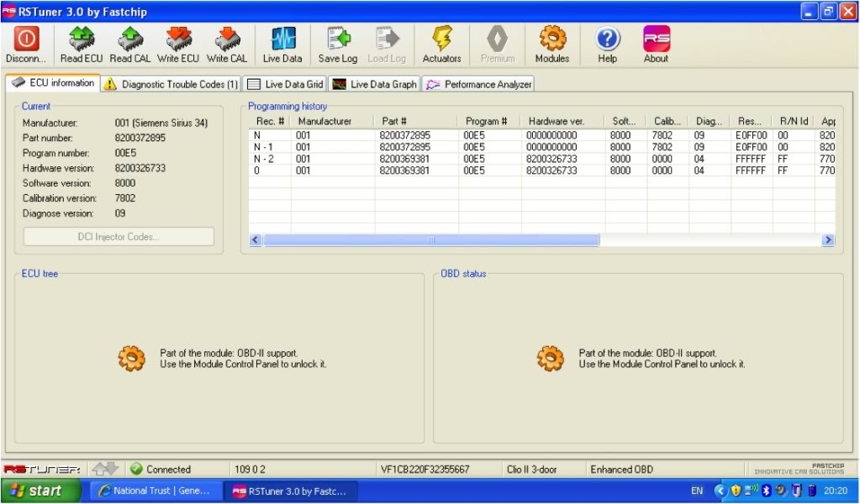Switch to the Diagnostic Trouble Codes tab
Image resolution: width=860 pixels, height=504 pixels.
point(177,83)
